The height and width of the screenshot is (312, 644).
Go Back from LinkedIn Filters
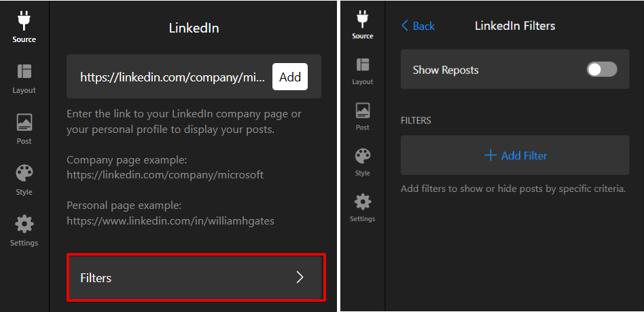tap(418, 26)
